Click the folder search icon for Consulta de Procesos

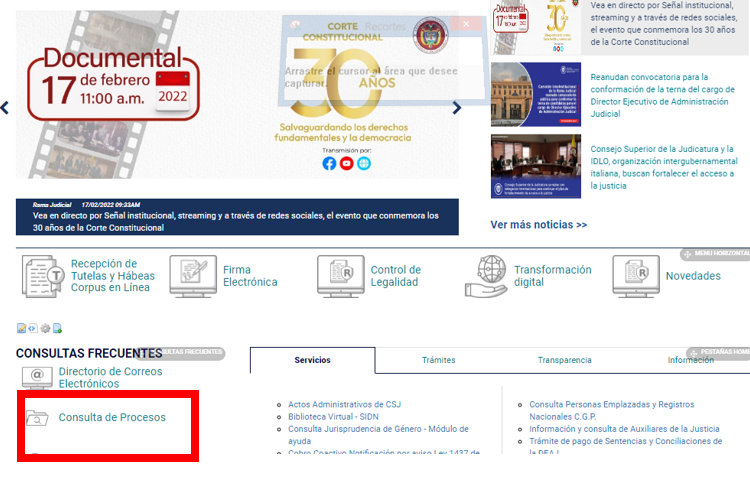click(x=37, y=418)
